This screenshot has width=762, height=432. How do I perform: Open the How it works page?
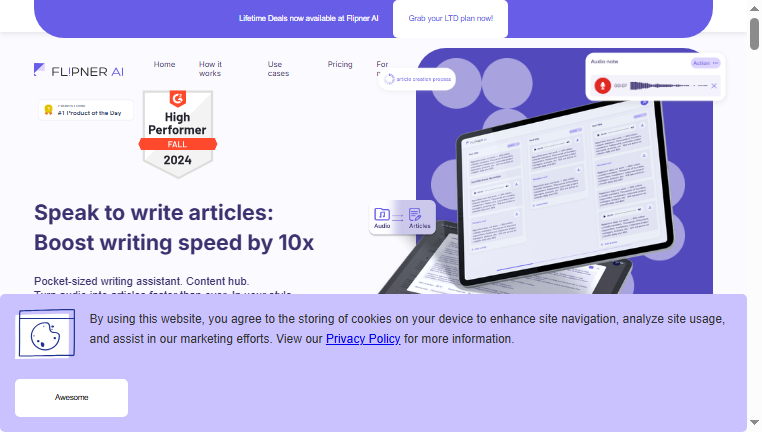[x=210, y=69]
